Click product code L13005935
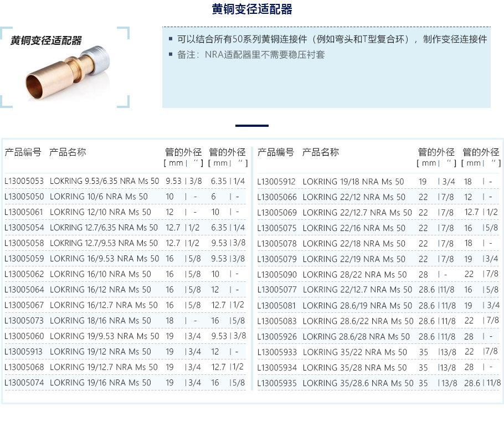The height and width of the screenshot is (432, 504). click(x=277, y=383)
